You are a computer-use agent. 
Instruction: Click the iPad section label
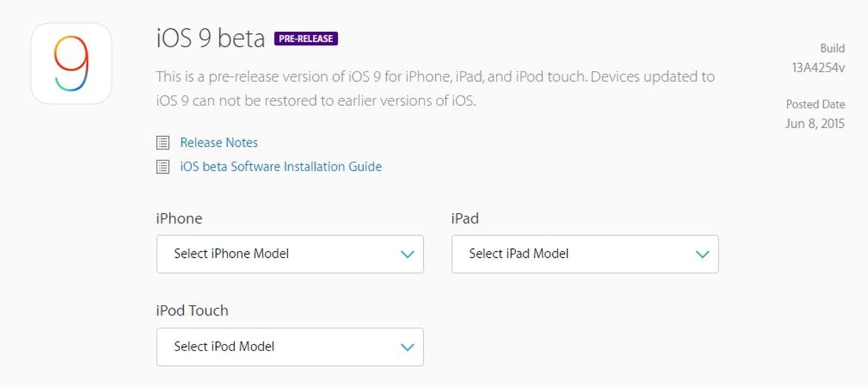click(x=465, y=218)
